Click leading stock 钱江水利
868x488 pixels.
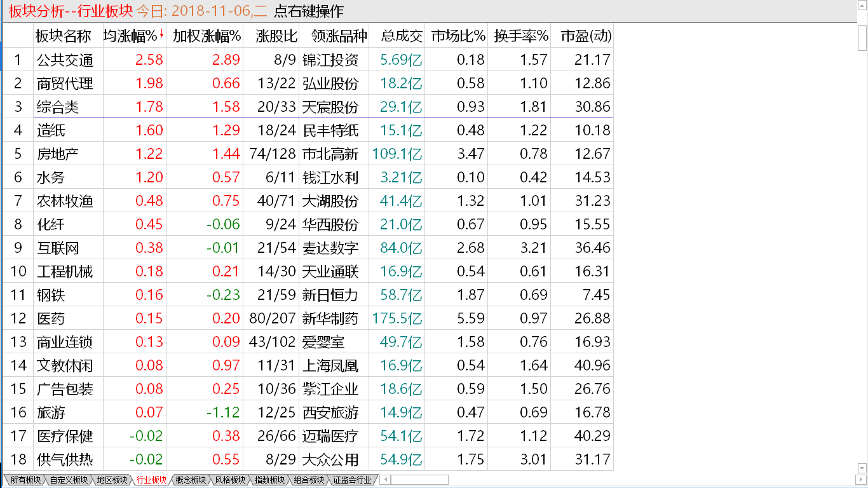(330, 177)
